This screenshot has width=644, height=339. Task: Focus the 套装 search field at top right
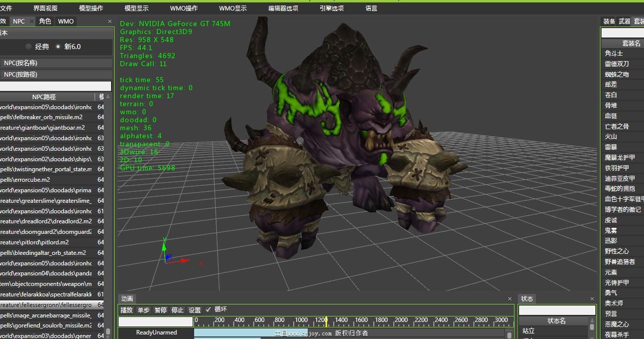pyautogui.click(x=622, y=33)
